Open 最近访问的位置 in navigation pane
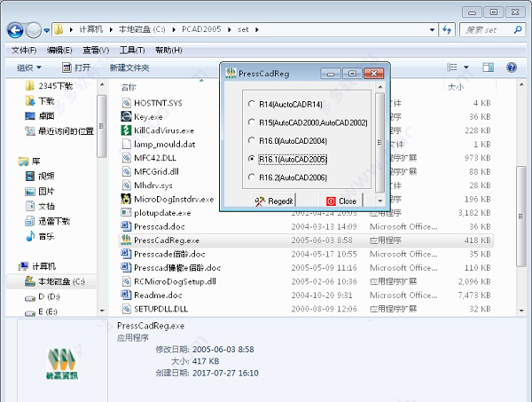The width and height of the screenshot is (532, 402). tap(59, 130)
